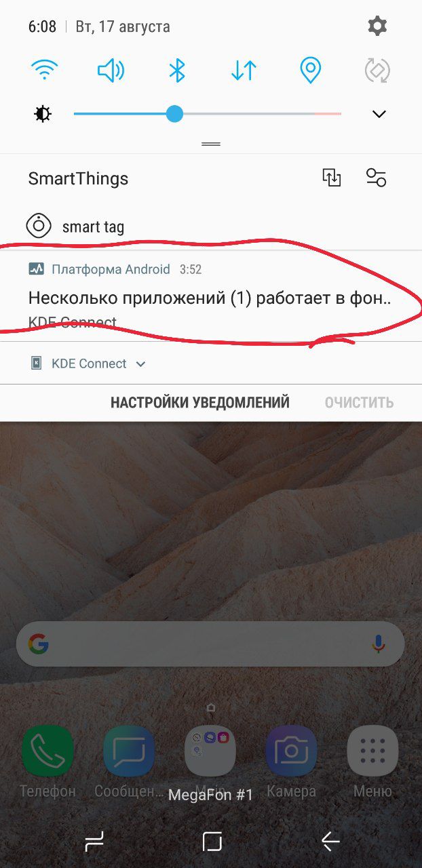422x868 pixels.
Task: Tap the Home navigation button
Action: [212, 842]
